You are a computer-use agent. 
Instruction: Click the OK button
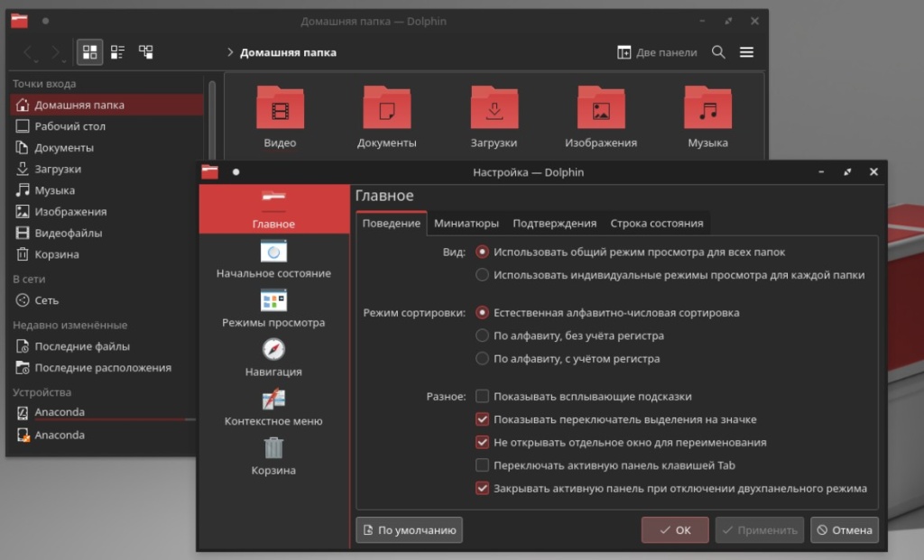click(x=675, y=530)
